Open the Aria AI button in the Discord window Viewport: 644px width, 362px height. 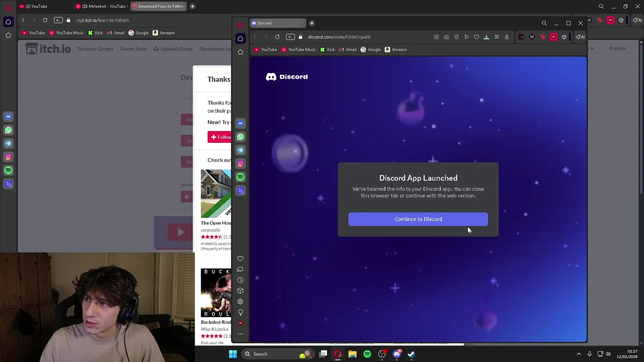tap(580, 37)
